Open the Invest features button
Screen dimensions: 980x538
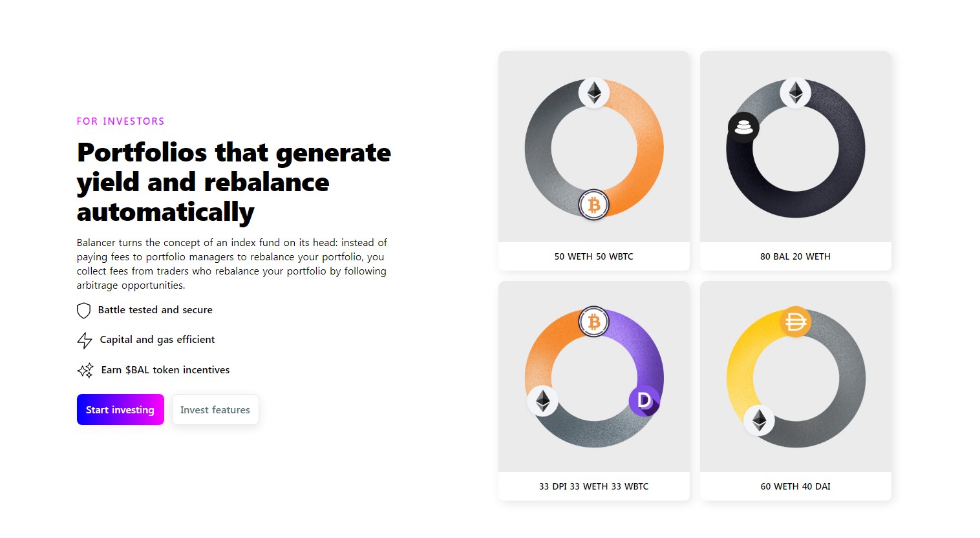coord(215,409)
